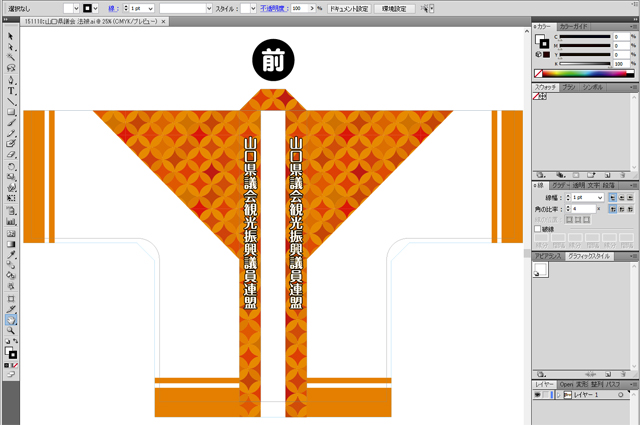Select the Pen tool
The width and height of the screenshot is (640, 425).
[11, 80]
